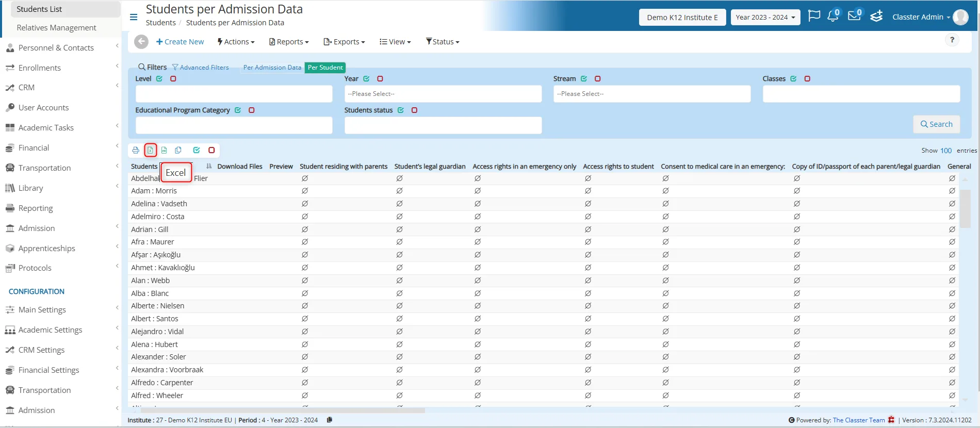Open the Status filter menu
The image size is (980, 428).
click(x=443, y=42)
